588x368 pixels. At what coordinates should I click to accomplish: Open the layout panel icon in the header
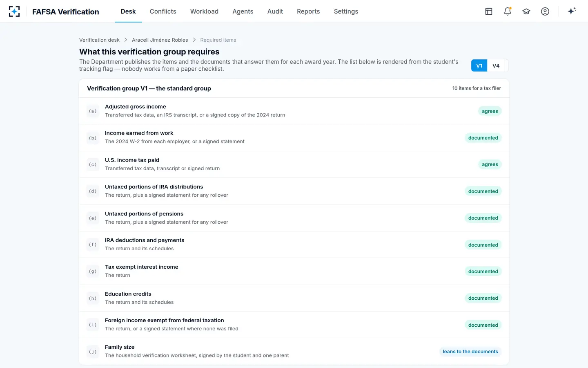pos(489,11)
